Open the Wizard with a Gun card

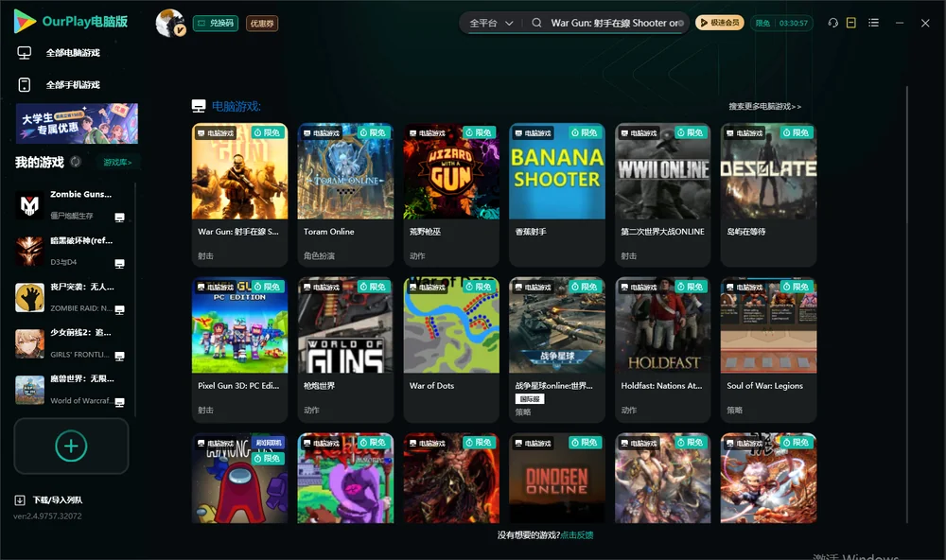(x=451, y=195)
